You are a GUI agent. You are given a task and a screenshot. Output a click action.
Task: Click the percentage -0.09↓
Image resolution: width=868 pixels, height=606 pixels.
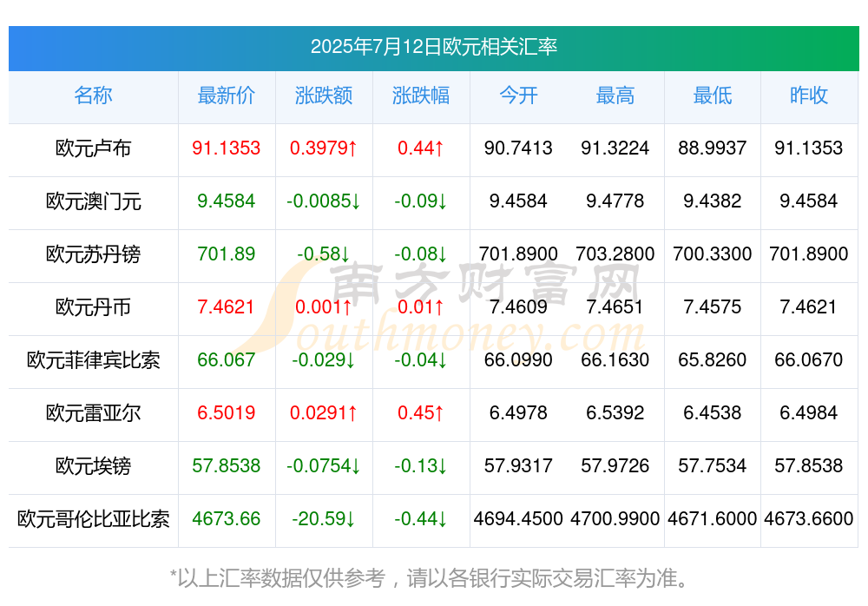pos(421,201)
